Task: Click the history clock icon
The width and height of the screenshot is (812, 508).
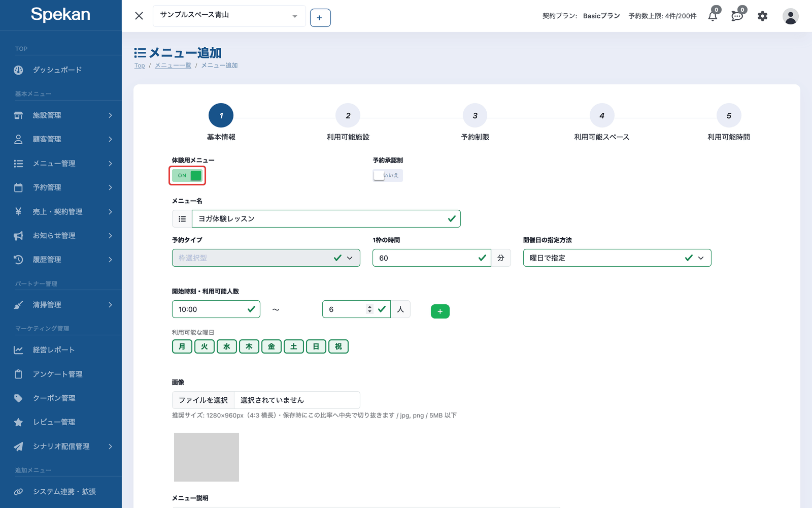Action: (x=18, y=260)
